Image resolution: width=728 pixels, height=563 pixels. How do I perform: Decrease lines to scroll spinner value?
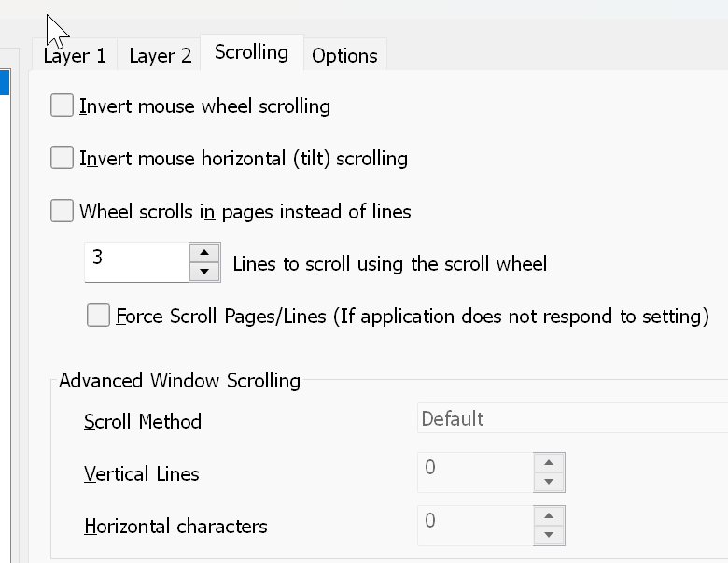point(204,272)
